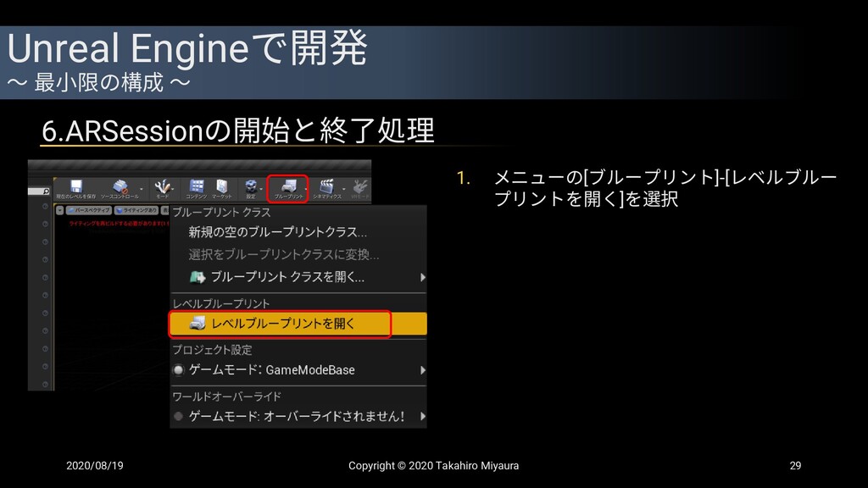
Task: Click the Cinematics (シネマティクス) clapperboard icon
Action: click(x=326, y=188)
